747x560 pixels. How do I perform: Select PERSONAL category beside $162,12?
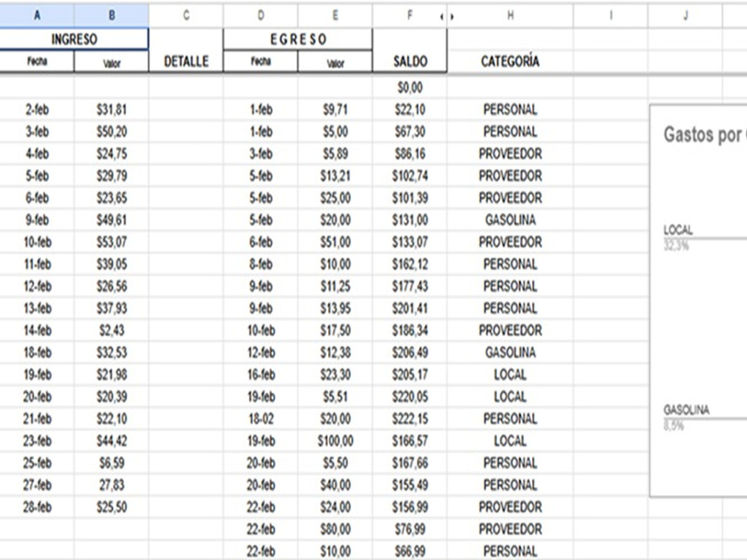coord(510,264)
